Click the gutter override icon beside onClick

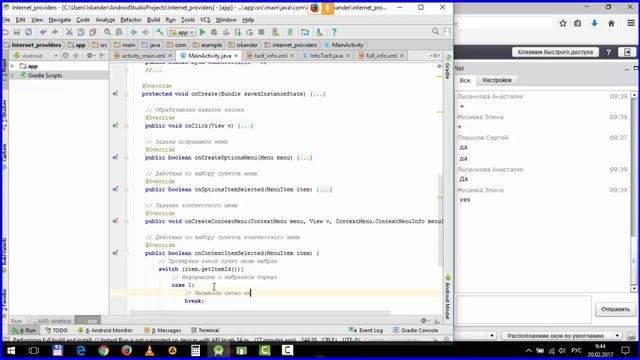[116, 125]
